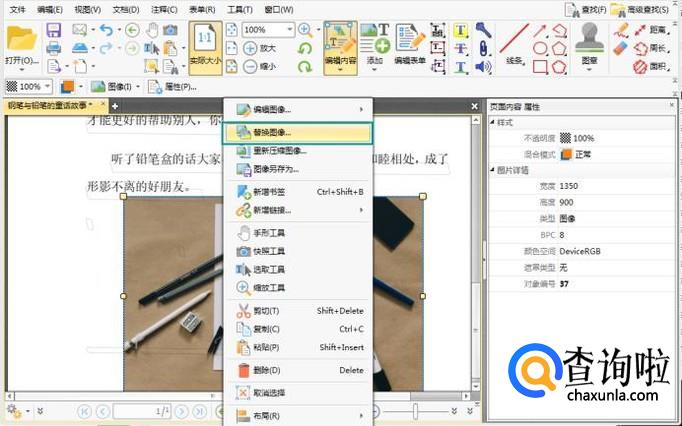
Task: Select the red oval shape tool
Action: [x=540, y=48]
